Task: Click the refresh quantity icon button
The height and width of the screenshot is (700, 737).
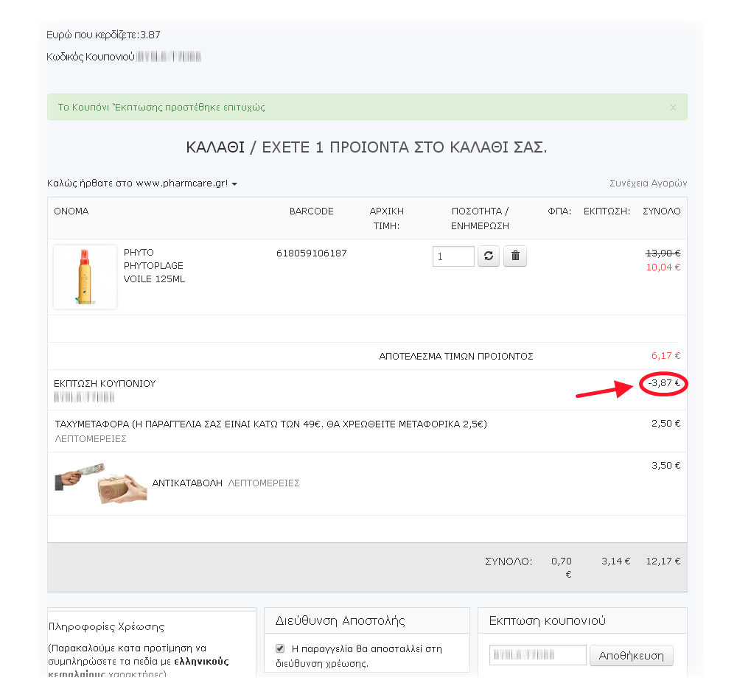Action: click(x=489, y=256)
